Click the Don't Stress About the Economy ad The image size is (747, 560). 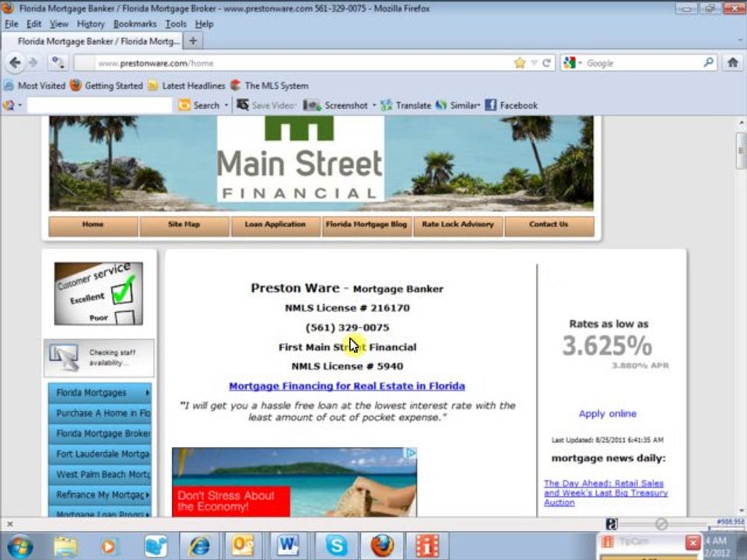294,482
